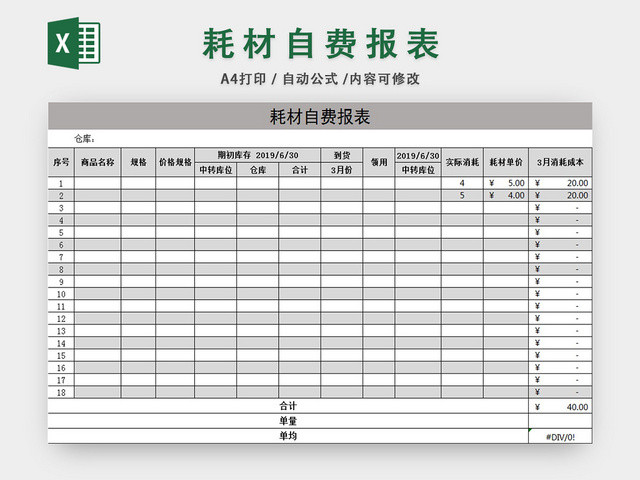Select the 商品名称 column header
The image size is (640, 480).
[x=98, y=162]
